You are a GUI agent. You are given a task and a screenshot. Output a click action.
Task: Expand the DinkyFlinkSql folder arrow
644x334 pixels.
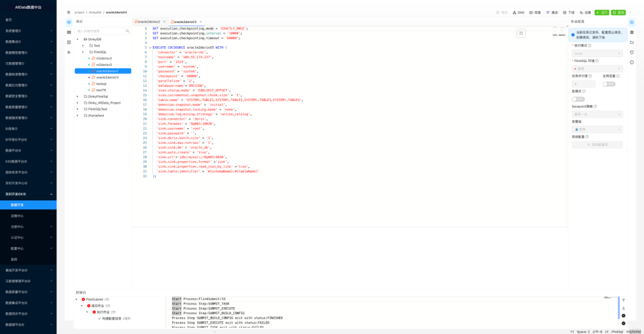coord(77,97)
